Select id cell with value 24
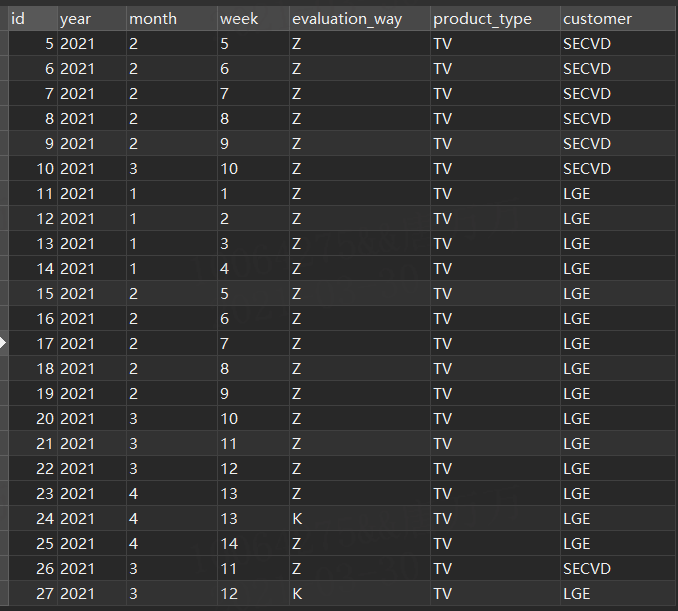The width and height of the screenshot is (678, 611). pyautogui.click(x=33, y=518)
